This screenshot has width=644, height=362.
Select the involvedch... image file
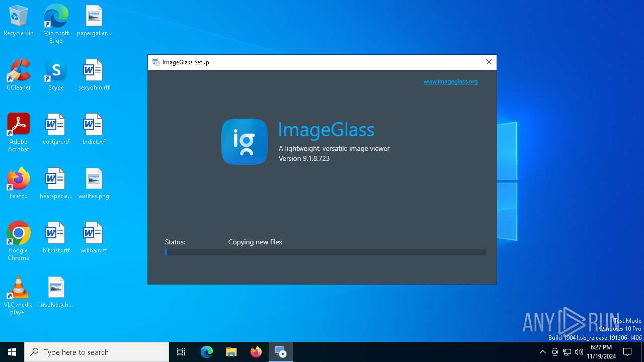(x=56, y=293)
